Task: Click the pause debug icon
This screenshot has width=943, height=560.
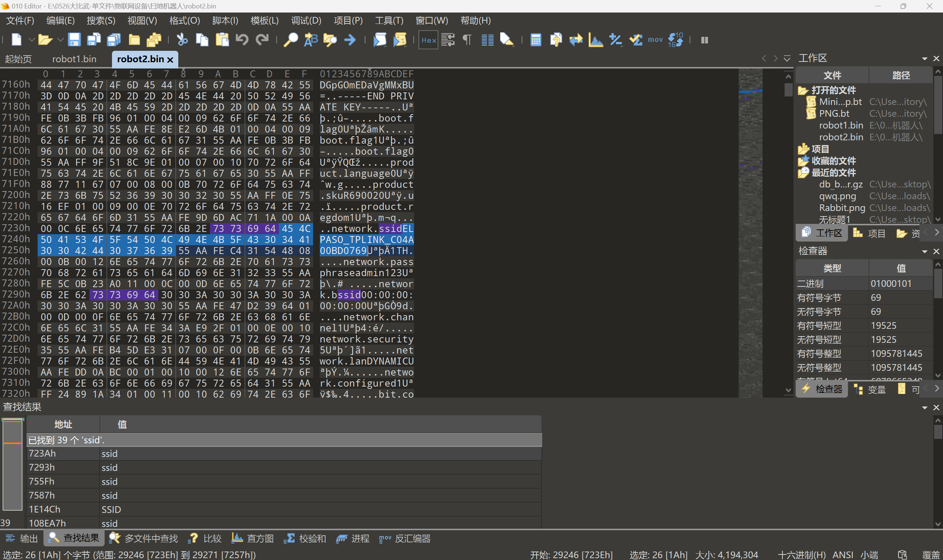Action: 704,40
